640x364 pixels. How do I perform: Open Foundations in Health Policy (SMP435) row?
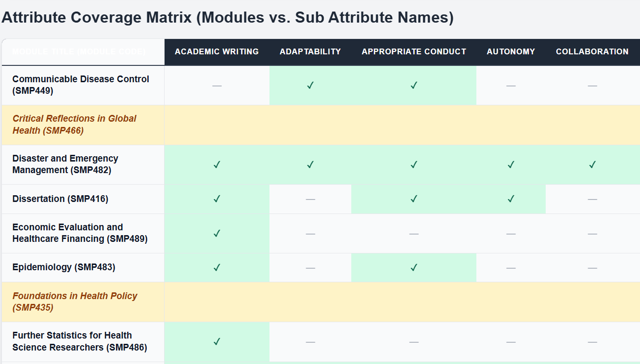(75, 301)
